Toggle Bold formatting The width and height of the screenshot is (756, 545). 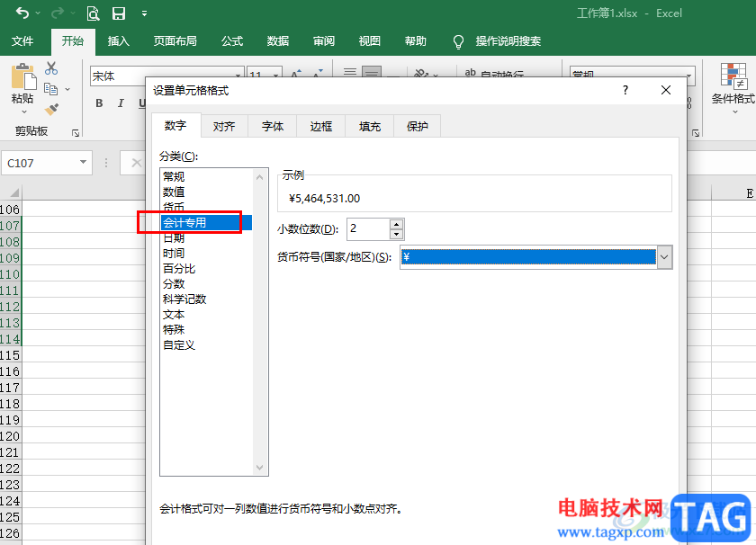[x=99, y=103]
